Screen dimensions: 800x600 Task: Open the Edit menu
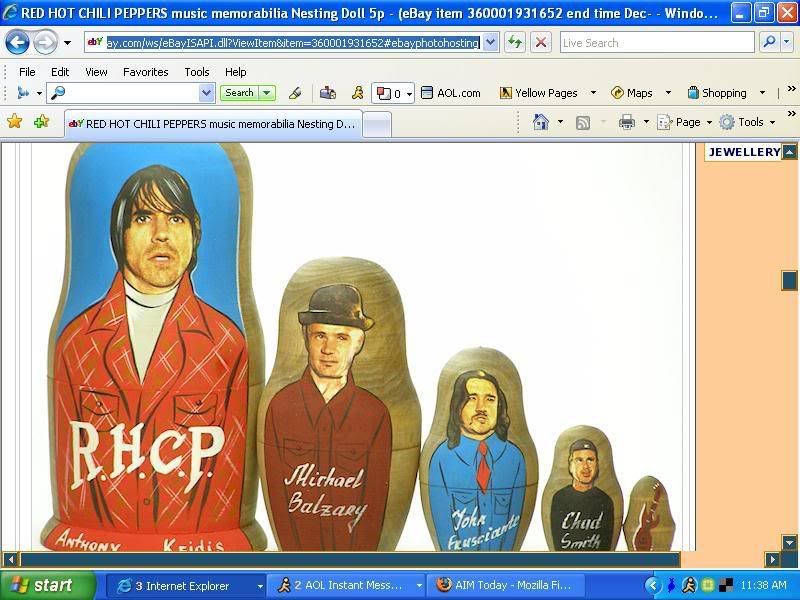pyautogui.click(x=60, y=72)
